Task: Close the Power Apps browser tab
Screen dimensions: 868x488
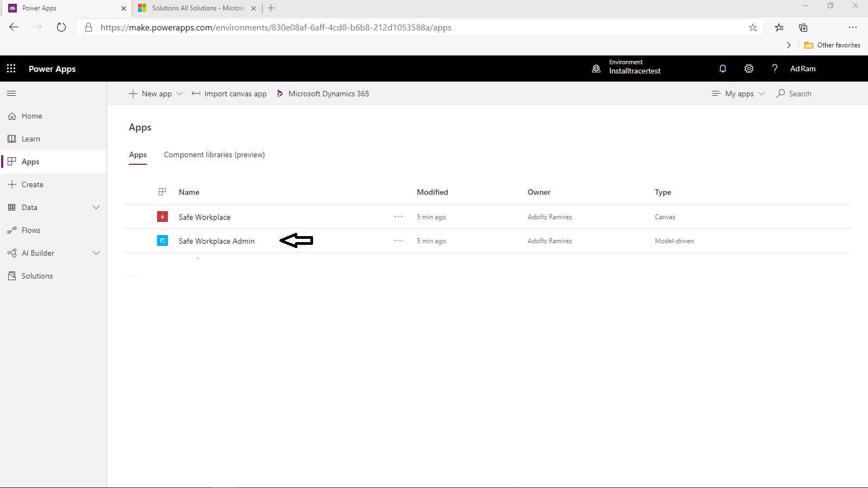Action: [123, 8]
